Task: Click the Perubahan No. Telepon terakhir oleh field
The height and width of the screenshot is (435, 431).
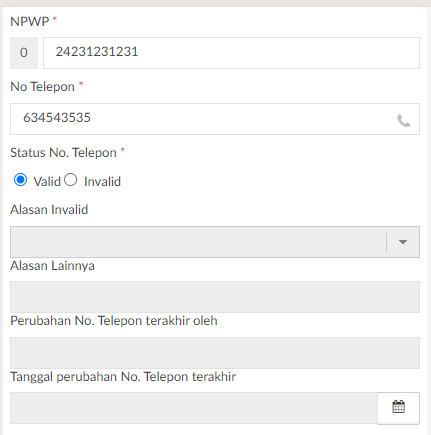Action: (x=215, y=353)
